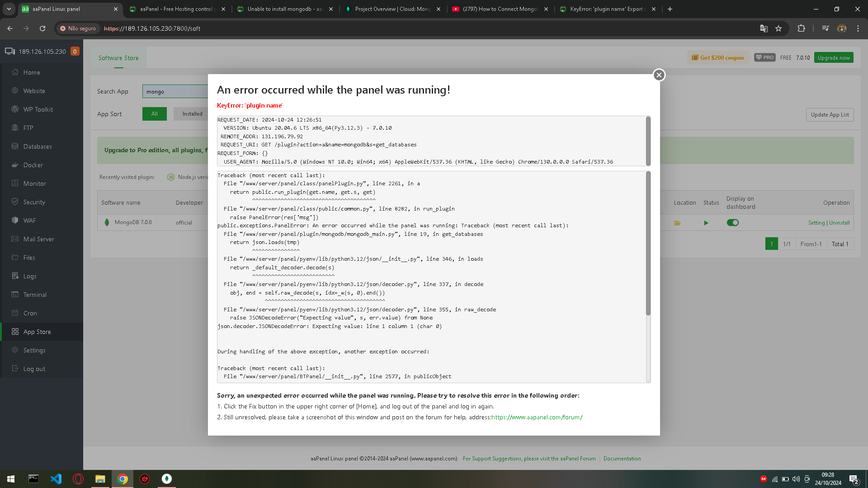Close the error dialog with X icon
The width and height of the screenshot is (868, 488).
tap(659, 75)
